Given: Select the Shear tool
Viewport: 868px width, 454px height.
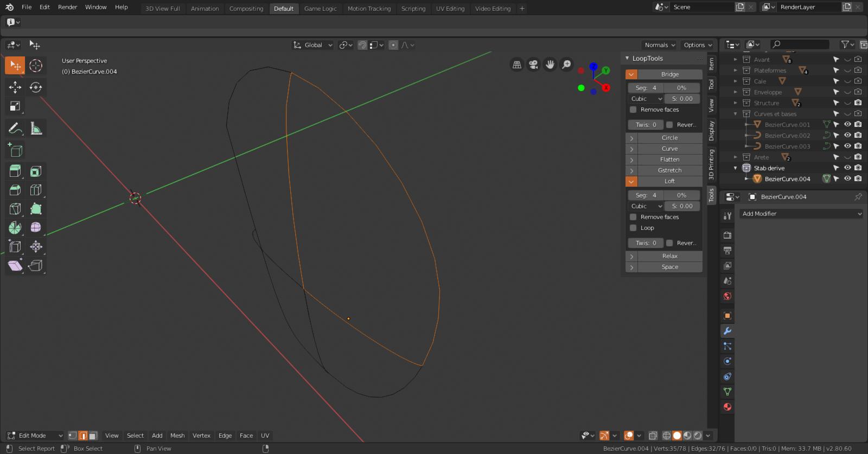Looking at the screenshot, I should 15,265.
